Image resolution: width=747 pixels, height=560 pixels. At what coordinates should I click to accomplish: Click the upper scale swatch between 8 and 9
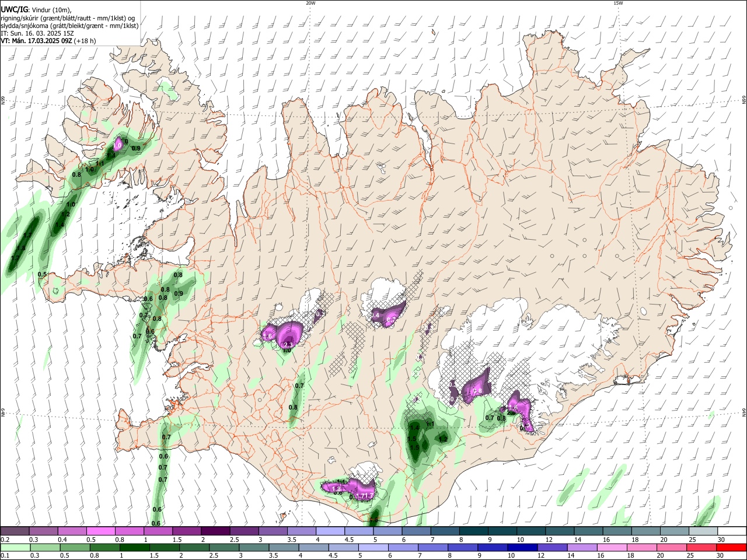click(473, 531)
